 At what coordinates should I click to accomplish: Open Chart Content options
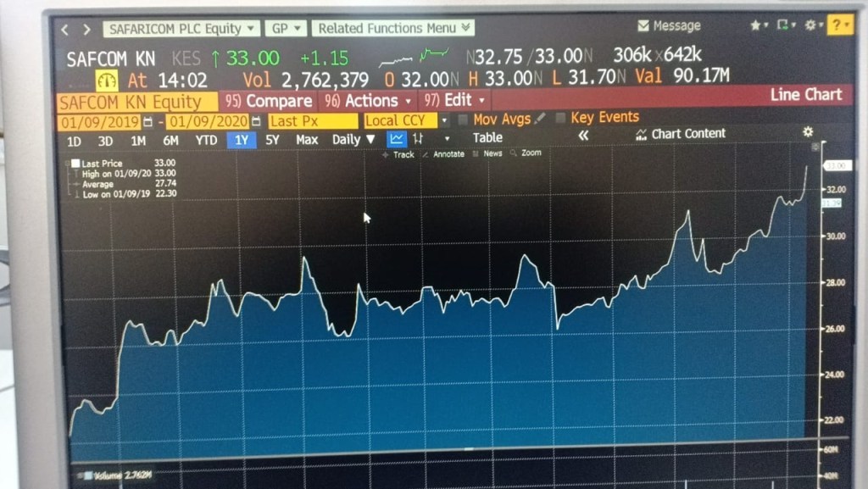coord(691,133)
